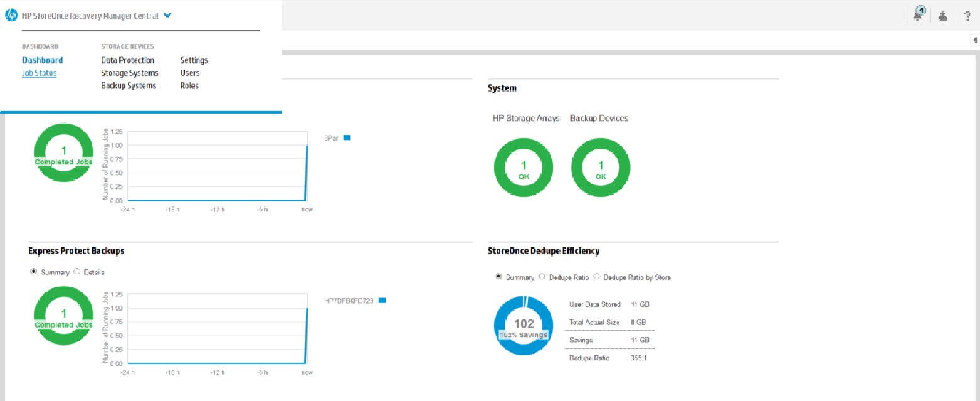Go to Storage Systems

[130, 73]
